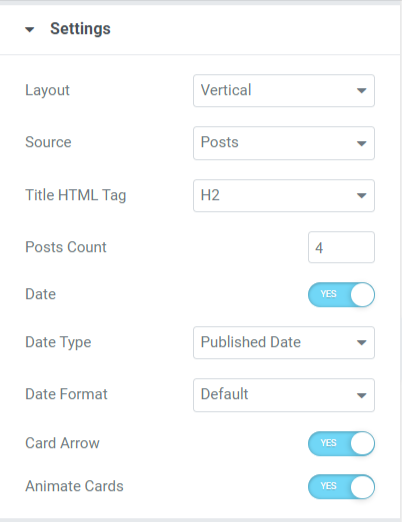Click the Source dropdown caret icon

[362, 143]
